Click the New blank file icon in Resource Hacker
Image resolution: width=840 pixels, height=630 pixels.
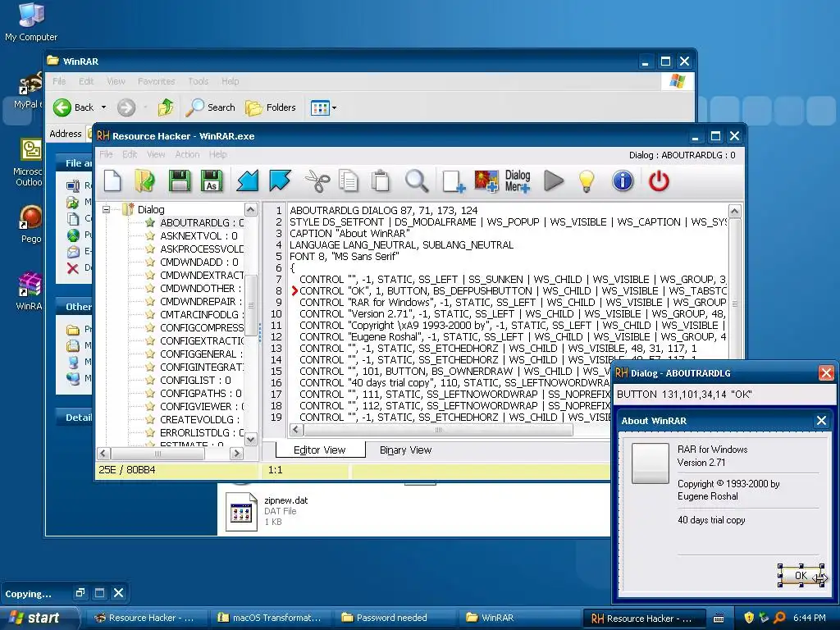click(112, 180)
